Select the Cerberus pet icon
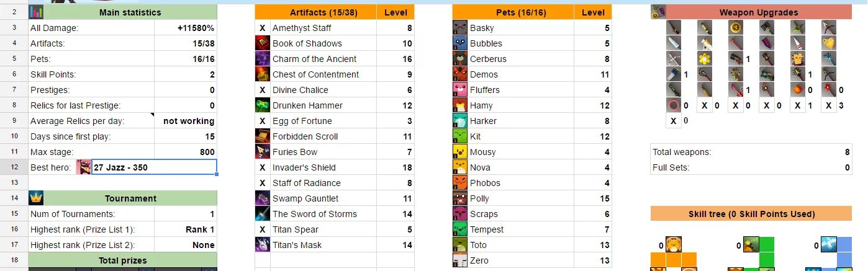 459,59
